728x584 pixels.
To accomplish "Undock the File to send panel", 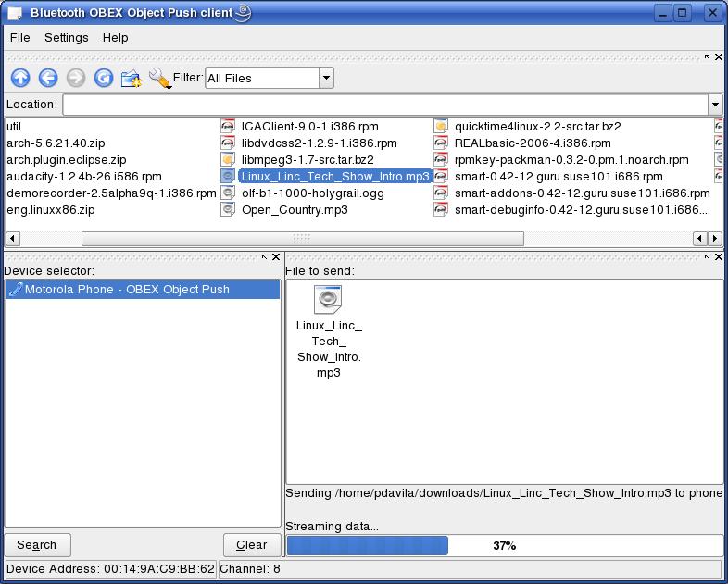I will (x=707, y=257).
